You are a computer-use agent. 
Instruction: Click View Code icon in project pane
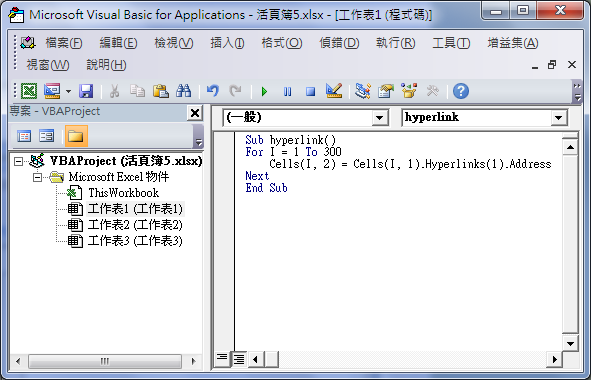click(x=24, y=136)
